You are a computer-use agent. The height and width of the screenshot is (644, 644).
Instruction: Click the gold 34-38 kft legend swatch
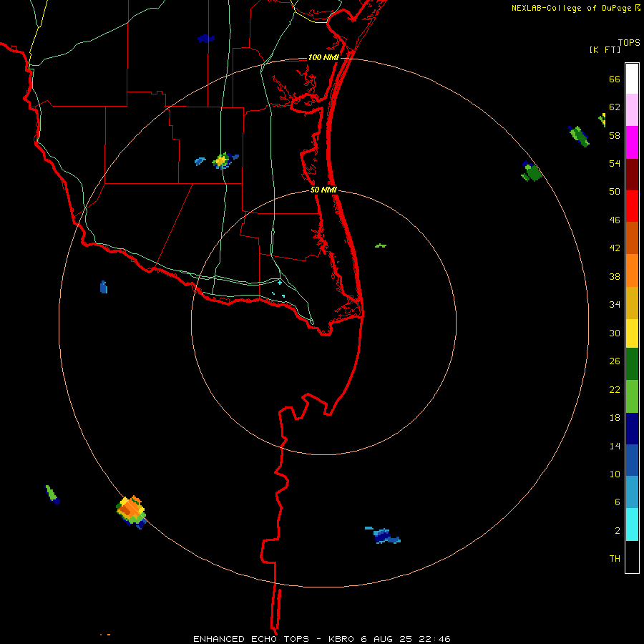point(632,303)
